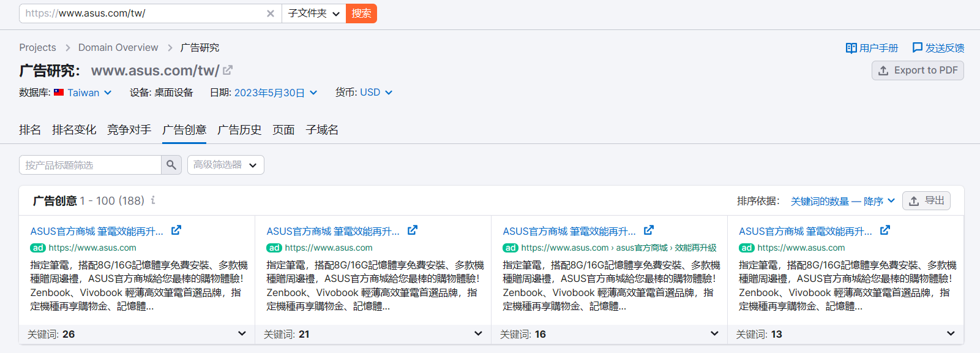Viewport: 980px width, 353px height.
Task: Open first ad title link with 26 keywords
Action: click(x=97, y=231)
